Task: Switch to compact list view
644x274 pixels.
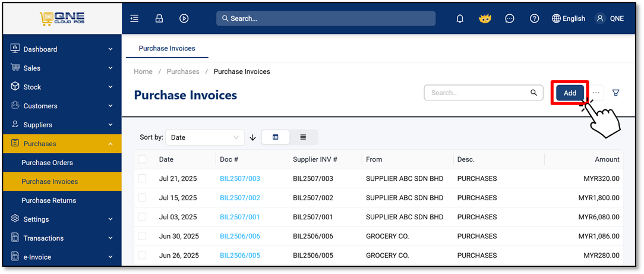Action: [303, 137]
